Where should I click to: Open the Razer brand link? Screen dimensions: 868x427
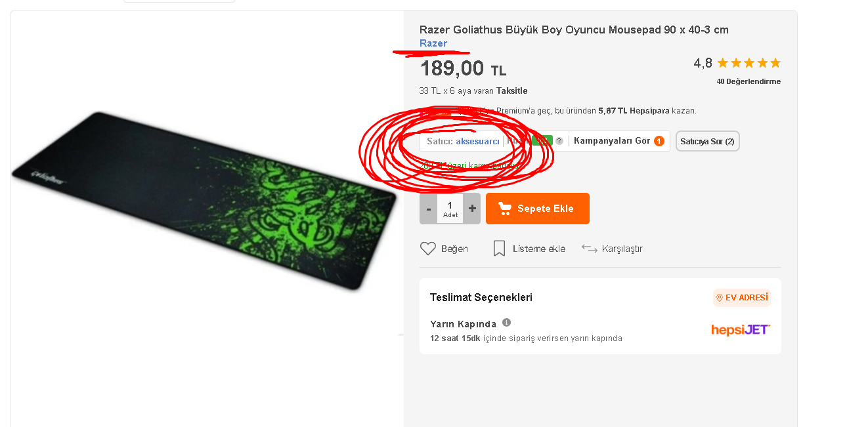433,43
